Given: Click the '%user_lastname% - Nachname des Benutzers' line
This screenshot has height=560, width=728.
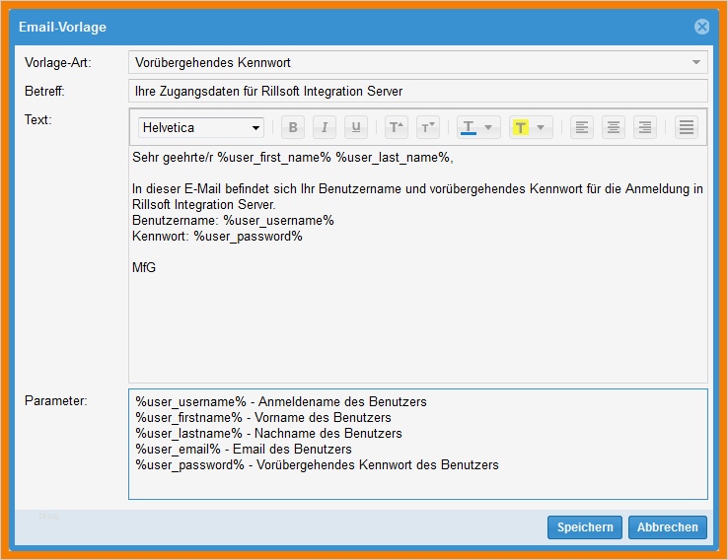Looking at the screenshot, I should click(x=268, y=434).
